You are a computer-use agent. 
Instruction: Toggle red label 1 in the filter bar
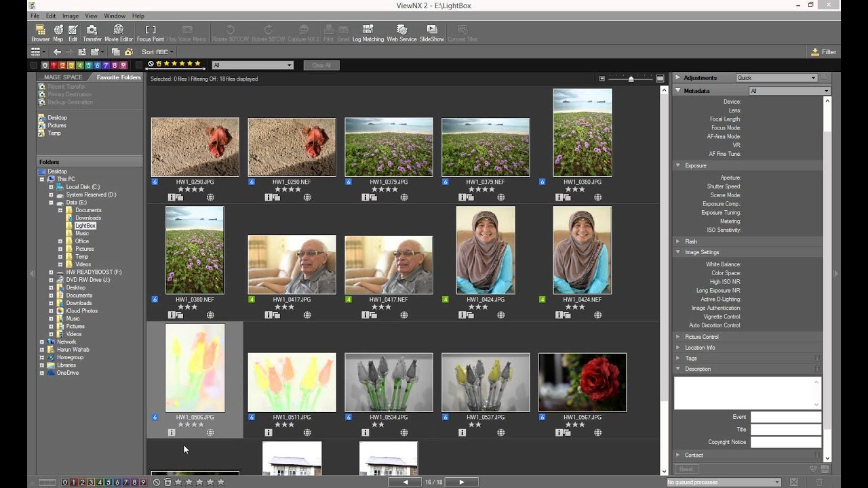(54, 65)
